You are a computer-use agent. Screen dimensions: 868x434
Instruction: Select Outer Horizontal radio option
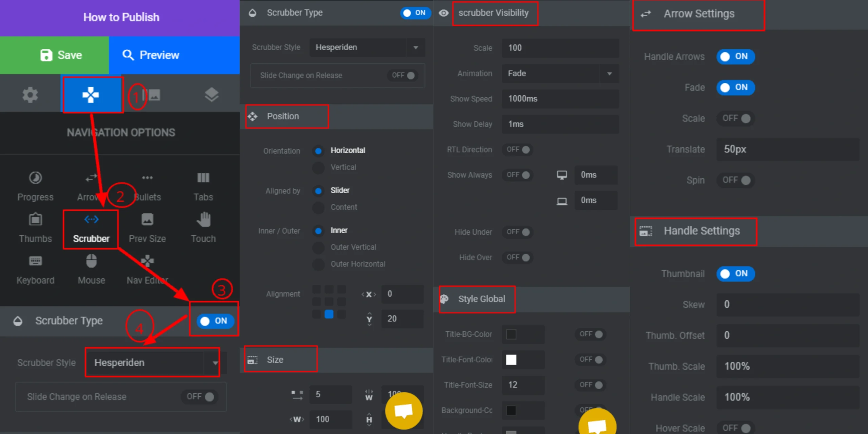click(318, 264)
